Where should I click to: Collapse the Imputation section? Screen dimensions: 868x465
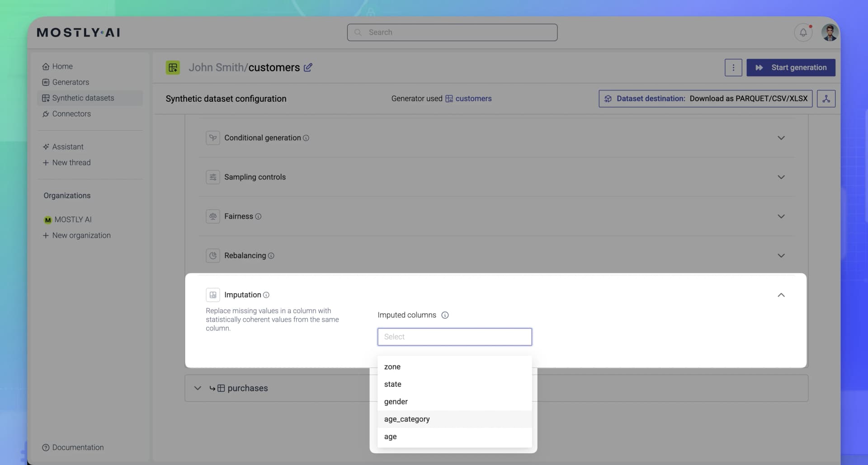click(781, 295)
